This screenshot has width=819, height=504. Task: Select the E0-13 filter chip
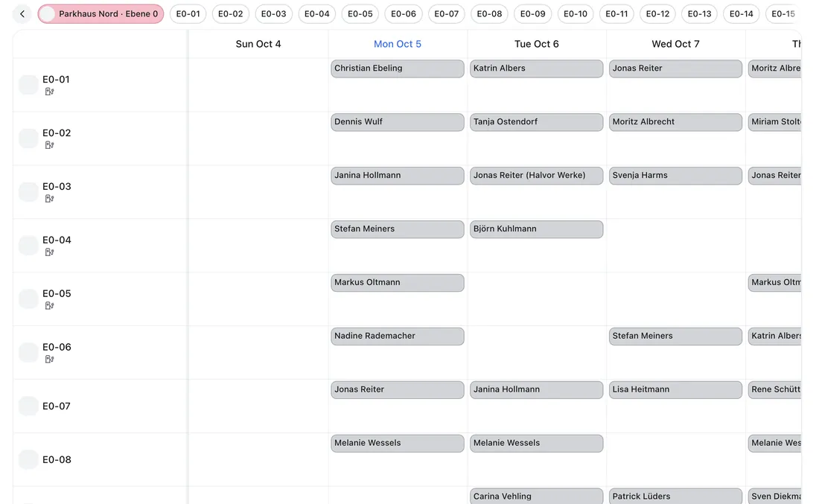(x=699, y=14)
